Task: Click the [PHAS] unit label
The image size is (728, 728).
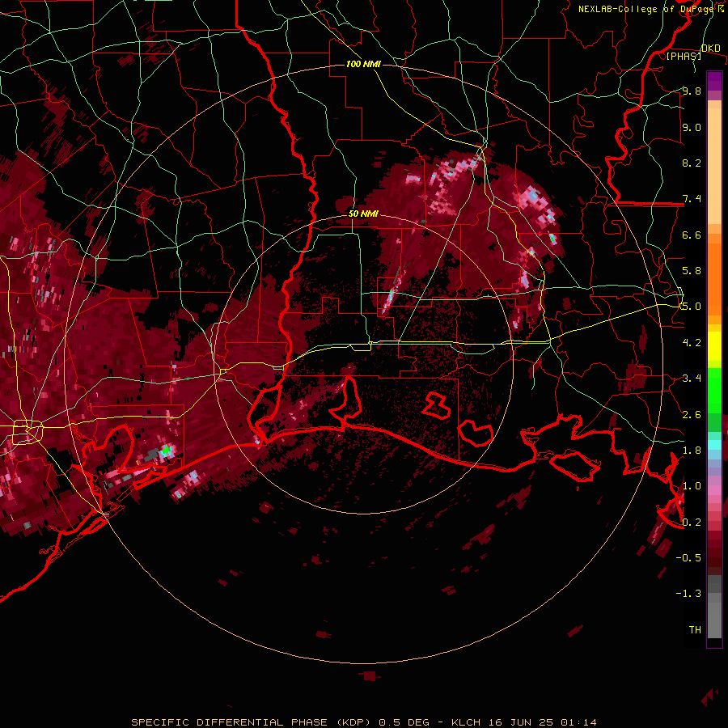Action: 684,56
